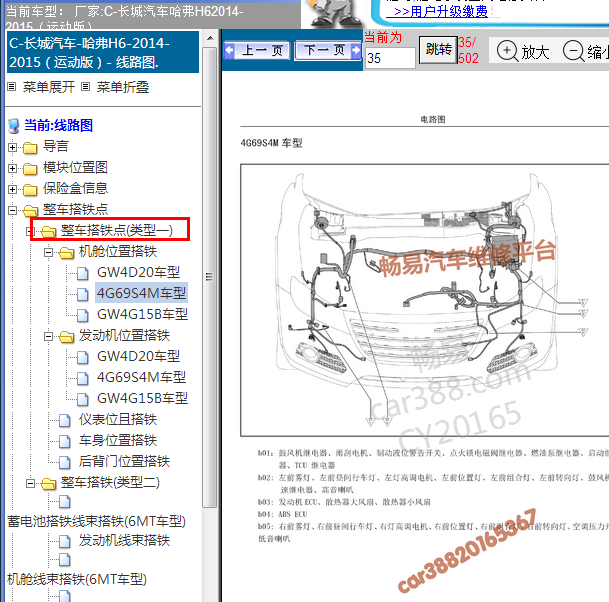Click document icon beside 机舱位置 GW4G15B车型

[x=83, y=315]
